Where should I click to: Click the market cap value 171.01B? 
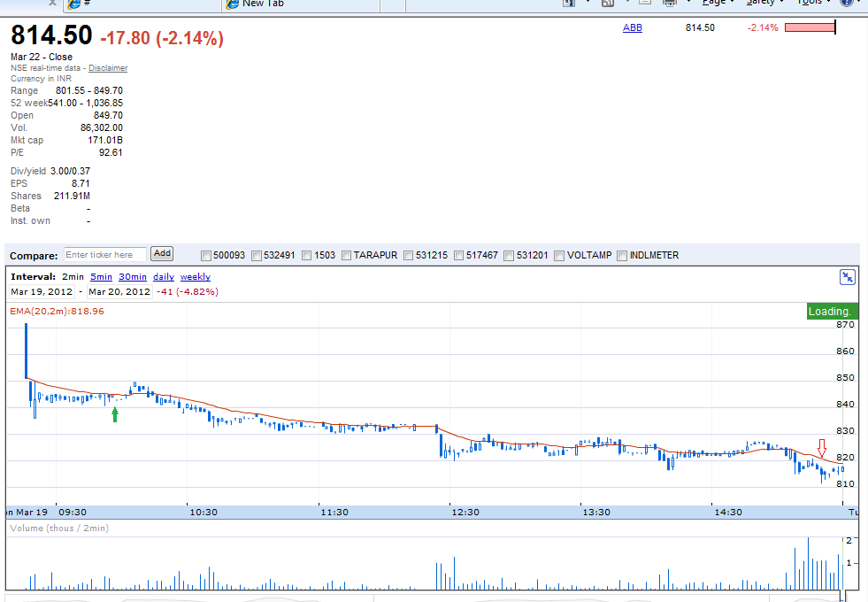point(105,140)
